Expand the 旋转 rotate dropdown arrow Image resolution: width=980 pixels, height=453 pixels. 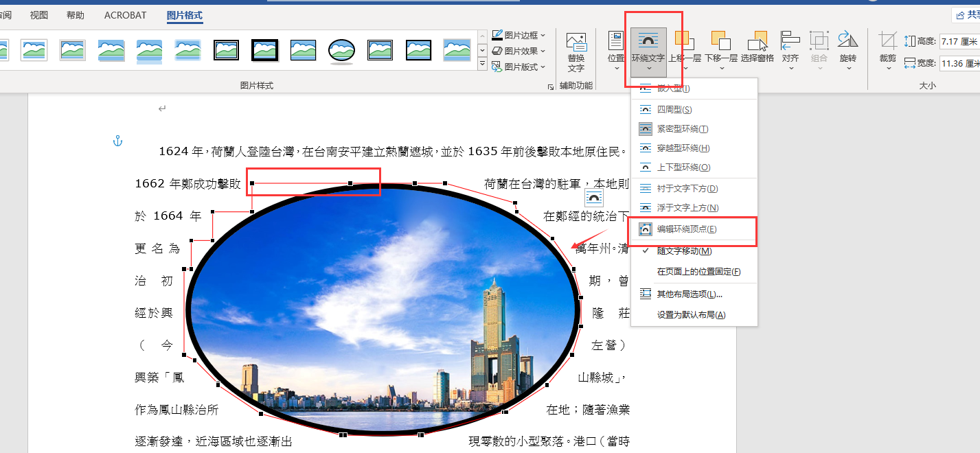pos(848,68)
